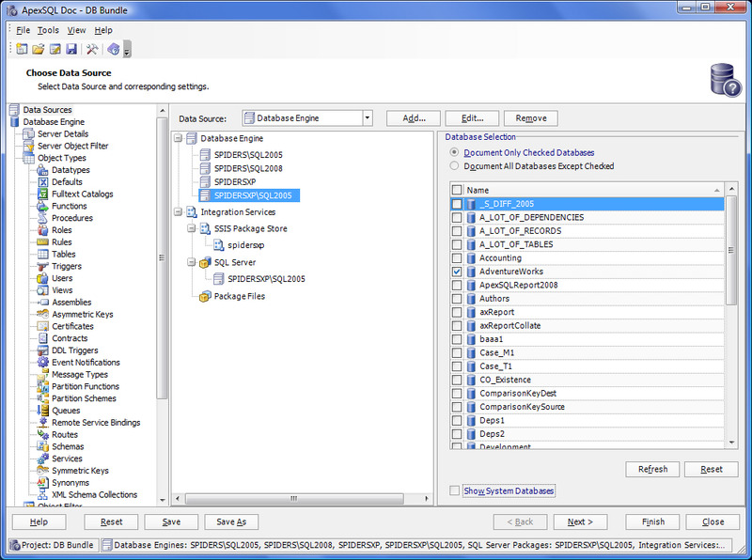The height and width of the screenshot is (560, 752).
Task: Select the SPIDERS\SQL2008 server node
Action: tap(248, 168)
